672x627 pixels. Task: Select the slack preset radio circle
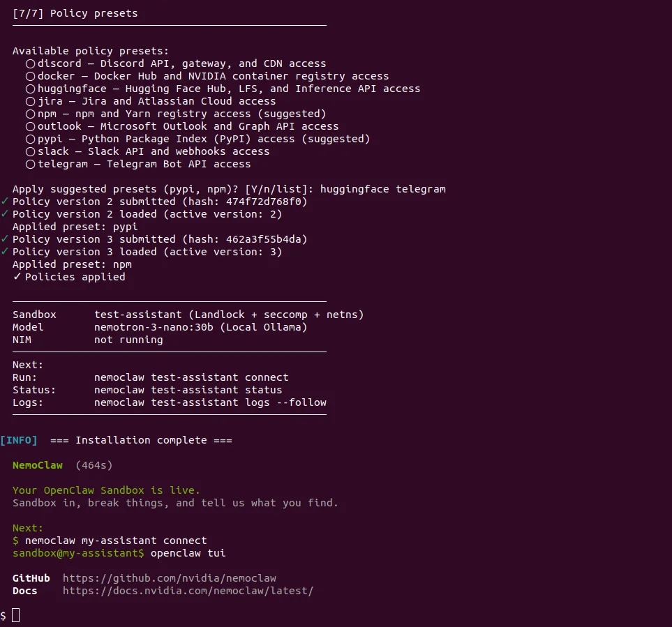tap(31, 151)
